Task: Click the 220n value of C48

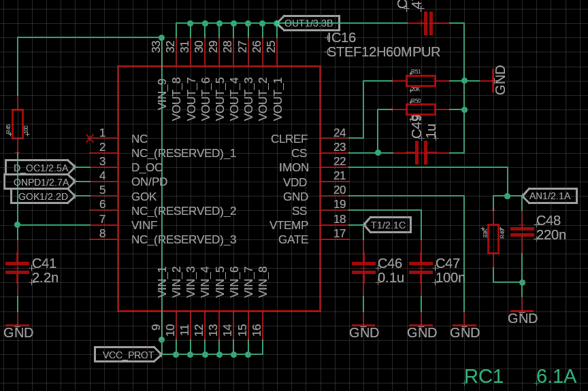Action: click(x=551, y=235)
